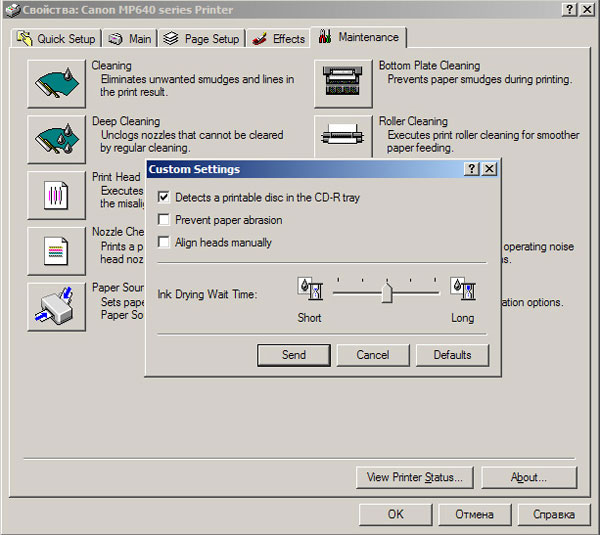The image size is (600, 535).
Task: Click the Deep Cleaning heading text
Action: [x=126, y=121]
